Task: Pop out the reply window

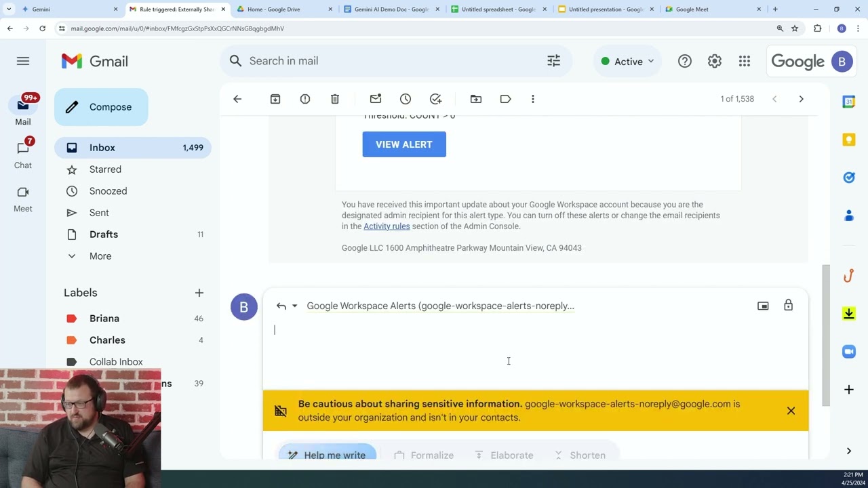Action: tap(763, 306)
